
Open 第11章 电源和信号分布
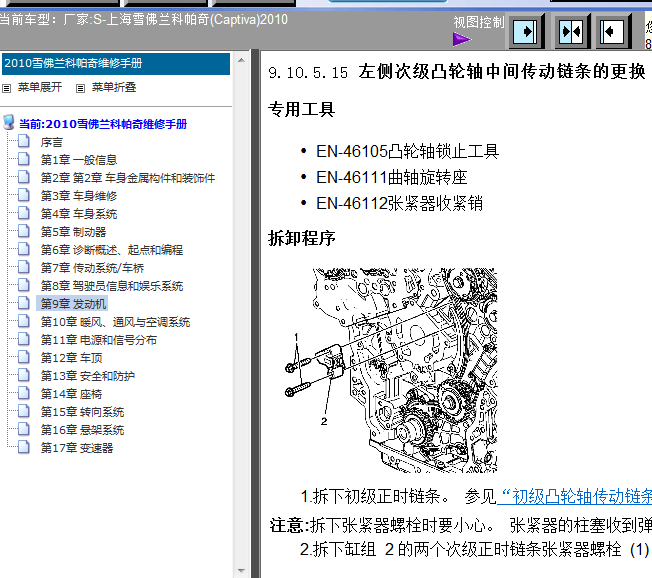click(x=99, y=340)
